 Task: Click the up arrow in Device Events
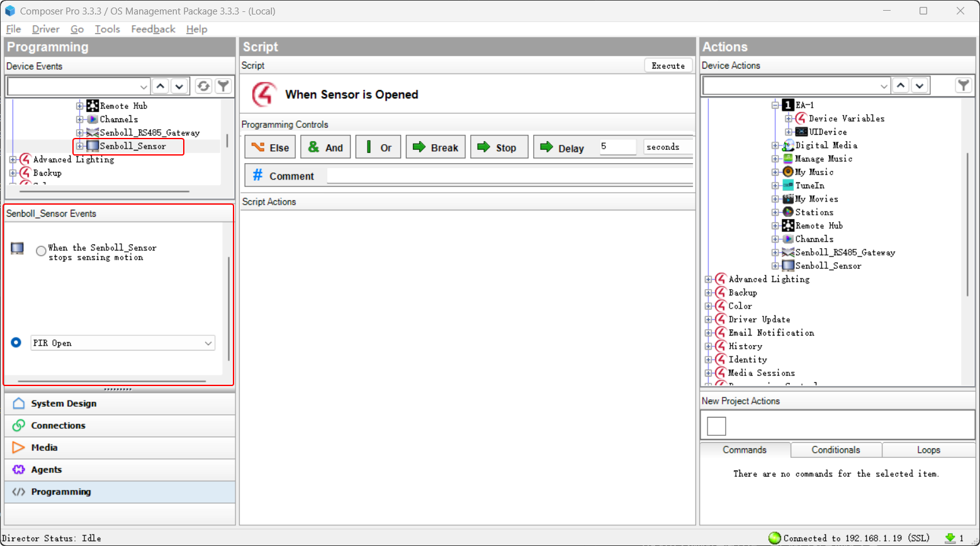161,86
